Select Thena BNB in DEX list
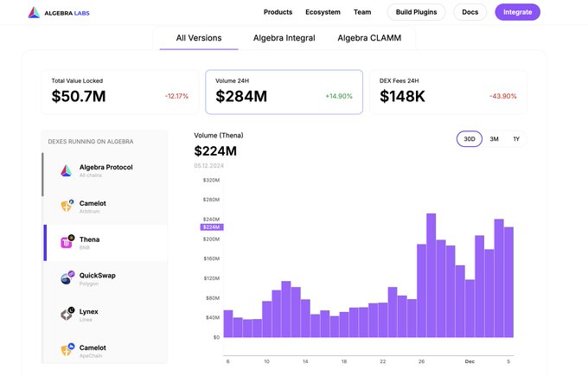Image resolution: width=588 pixels, height=376 pixels. (105, 243)
